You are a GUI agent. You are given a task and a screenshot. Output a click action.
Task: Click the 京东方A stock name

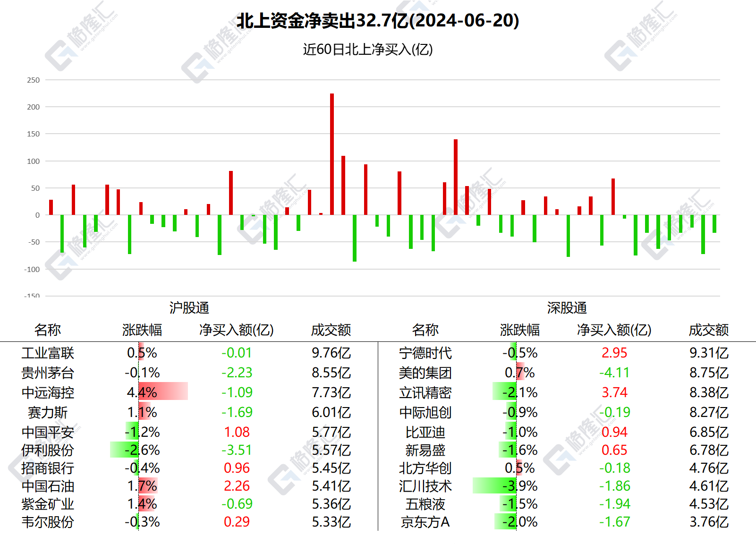pos(425,522)
